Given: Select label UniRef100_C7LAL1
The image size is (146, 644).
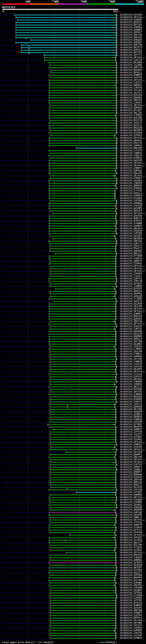Looking at the screenshot, I should [x=131, y=276].
